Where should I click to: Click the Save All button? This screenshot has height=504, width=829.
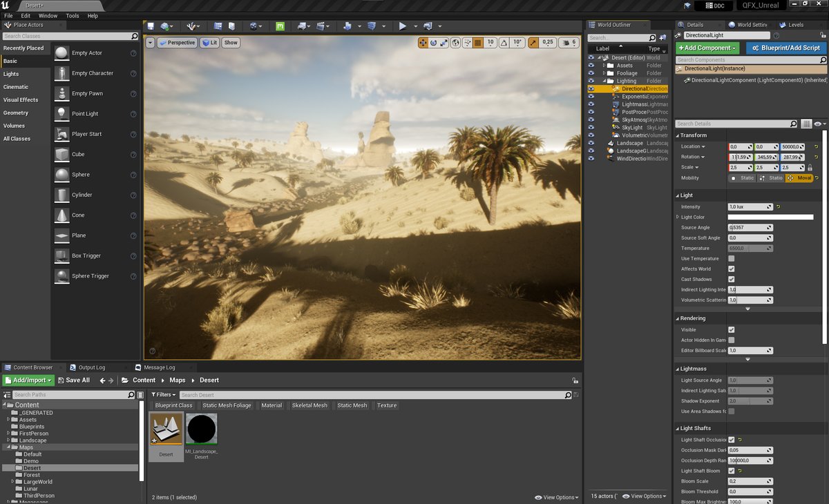point(73,380)
